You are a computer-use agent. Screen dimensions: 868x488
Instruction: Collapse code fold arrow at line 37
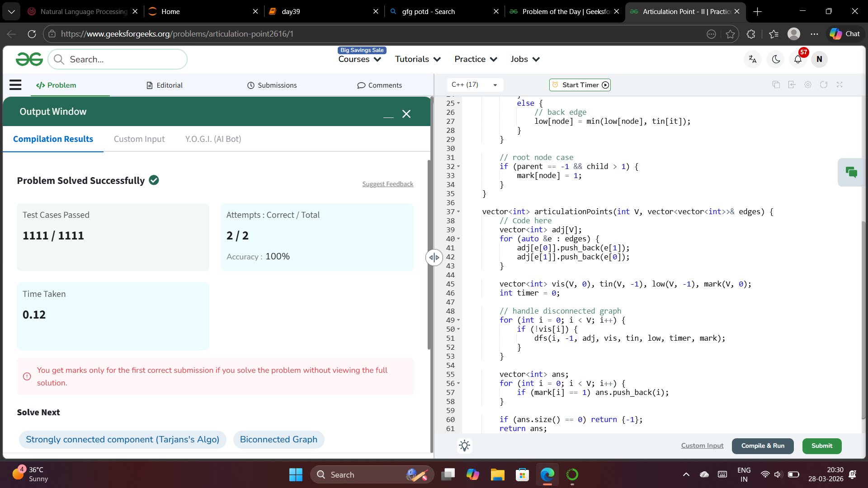click(458, 211)
